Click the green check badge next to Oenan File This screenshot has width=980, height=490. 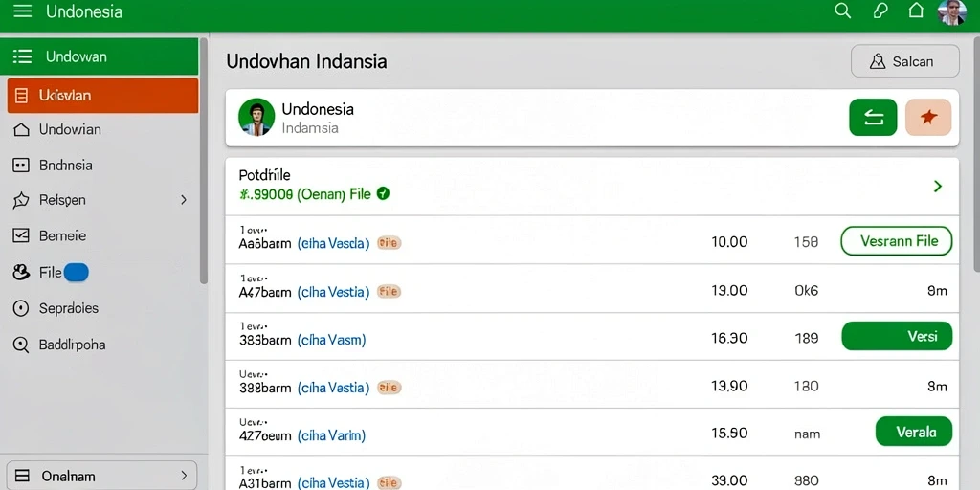tap(384, 193)
